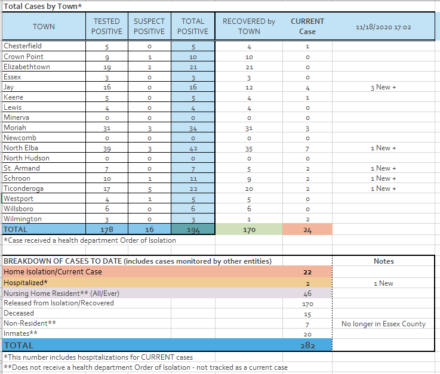Click the TESTED POSITIVE column header
The height and width of the screenshot is (374, 440).
(107, 27)
